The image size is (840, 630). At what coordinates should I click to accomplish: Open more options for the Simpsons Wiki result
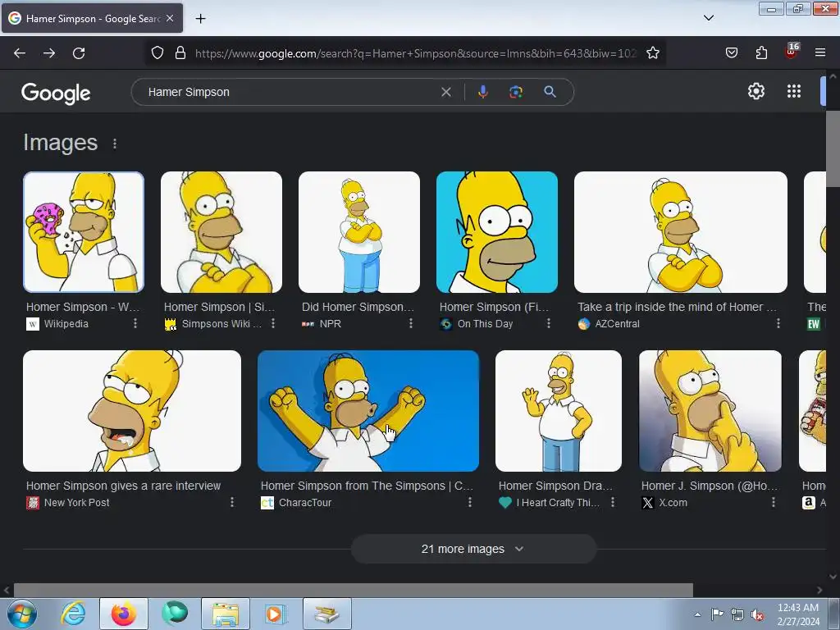point(272,323)
